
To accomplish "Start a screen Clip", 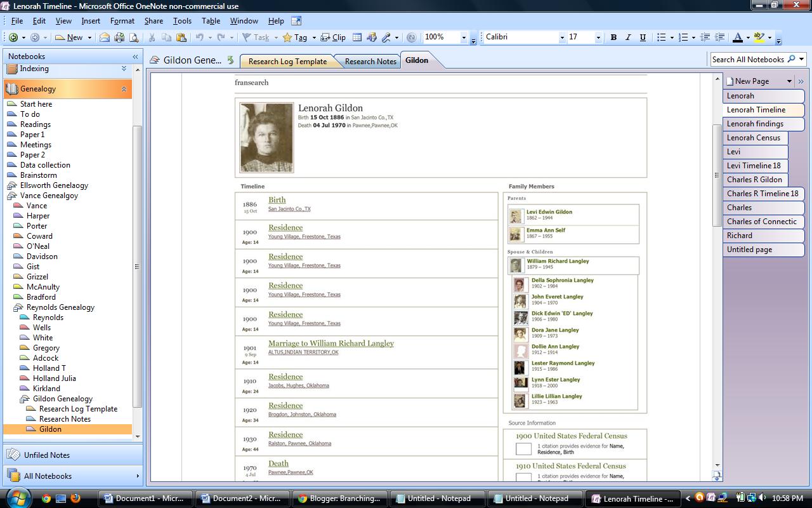I will pos(334,37).
